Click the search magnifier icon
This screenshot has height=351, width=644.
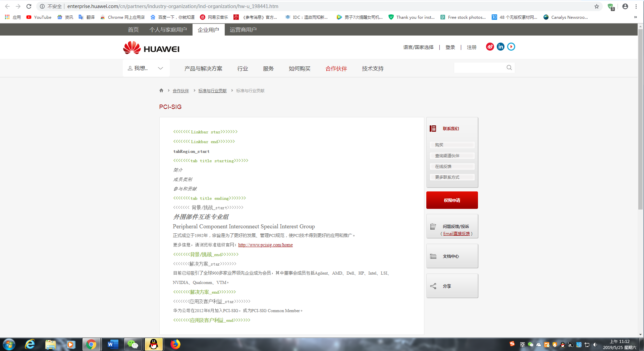click(509, 68)
